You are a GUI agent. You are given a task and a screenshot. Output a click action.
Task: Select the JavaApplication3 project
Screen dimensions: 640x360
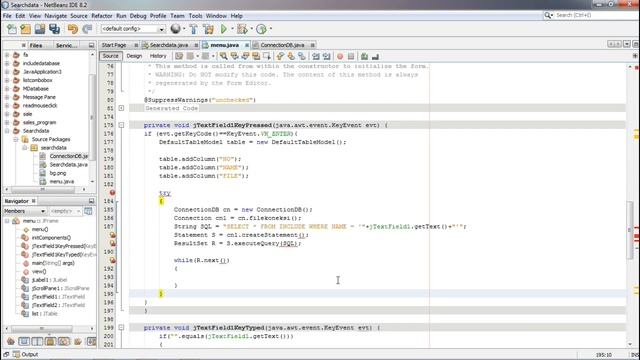(x=42, y=72)
